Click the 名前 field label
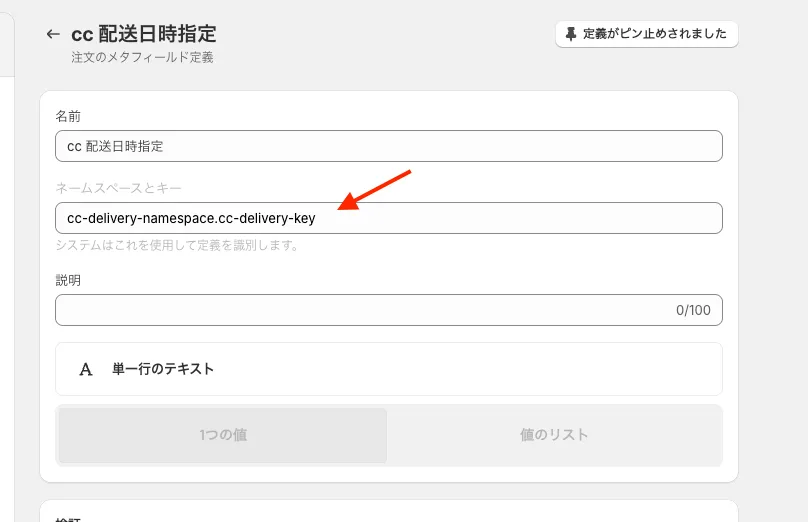The height and width of the screenshot is (522, 808). tap(68, 117)
